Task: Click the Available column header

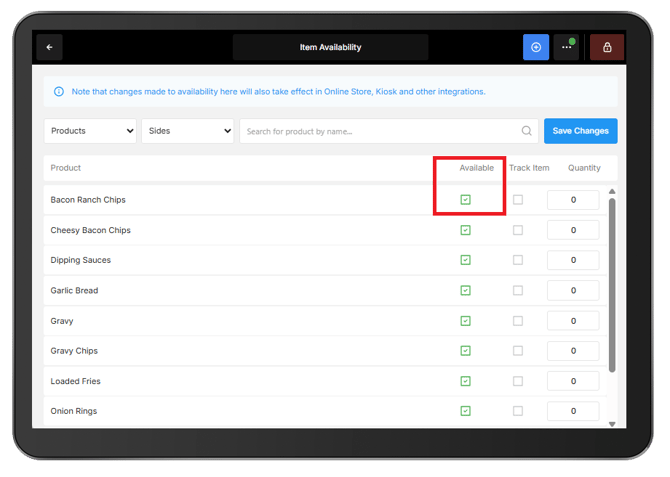Action: pyautogui.click(x=476, y=168)
